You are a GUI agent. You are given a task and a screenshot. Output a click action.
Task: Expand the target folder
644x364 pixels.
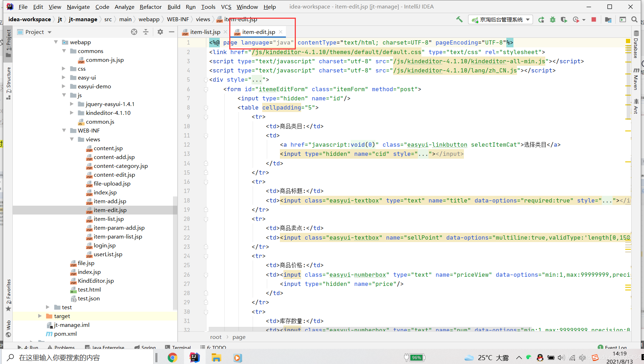pyautogui.click(x=40, y=316)
